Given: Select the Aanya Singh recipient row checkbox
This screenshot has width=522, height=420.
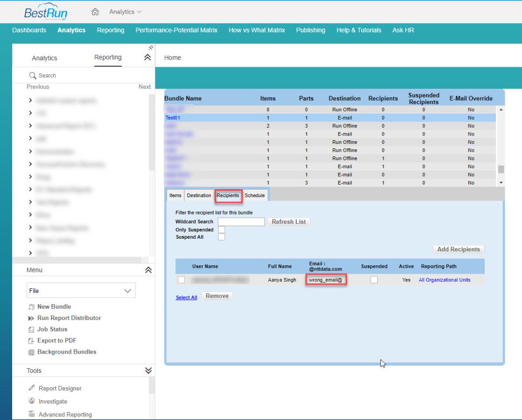Looking at the screenshot, I should coord(181,280).
